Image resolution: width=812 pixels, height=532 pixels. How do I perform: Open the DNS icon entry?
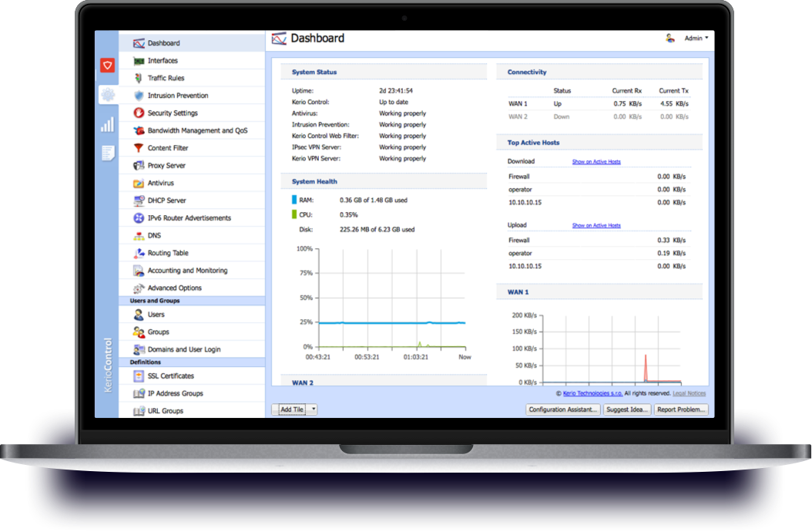pos(139,235)
